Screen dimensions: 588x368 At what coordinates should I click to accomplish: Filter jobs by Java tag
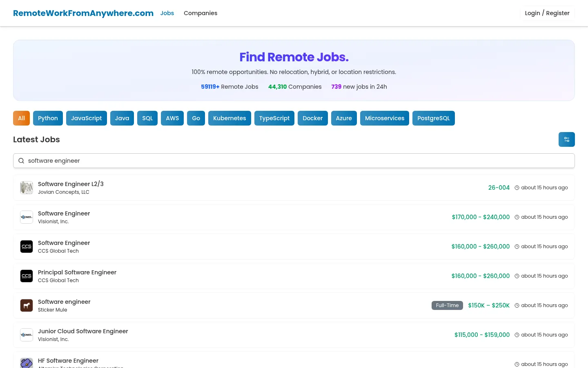tap(122, 118)
